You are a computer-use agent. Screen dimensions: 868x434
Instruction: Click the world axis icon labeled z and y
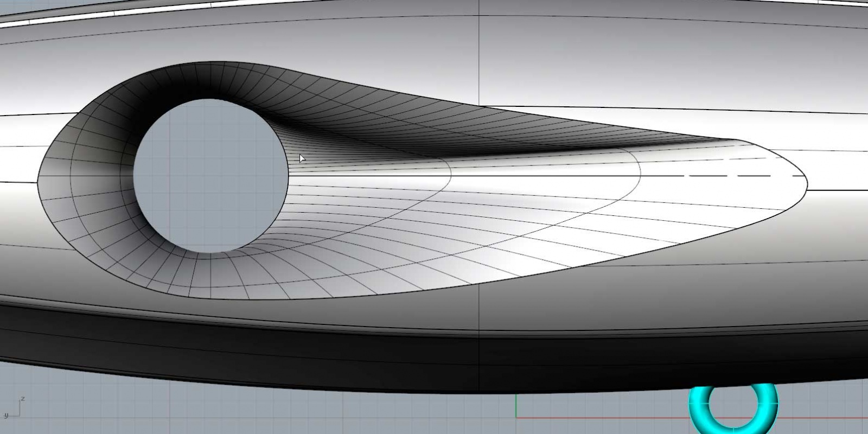(x=14, y=408)
